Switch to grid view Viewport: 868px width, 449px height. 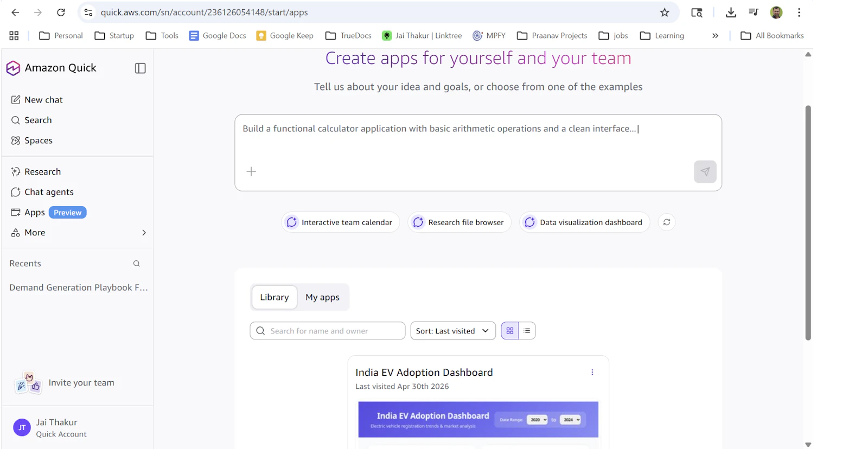pos(510,331)
